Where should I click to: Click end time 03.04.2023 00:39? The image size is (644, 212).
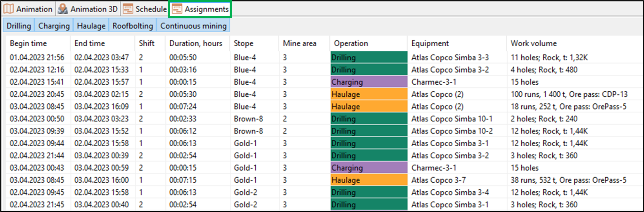coord(102,156)
